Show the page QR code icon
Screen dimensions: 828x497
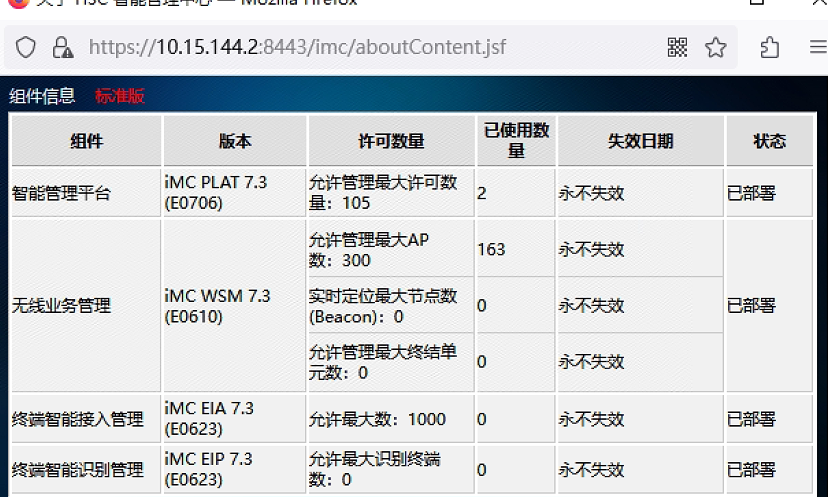tap(677, 48)
